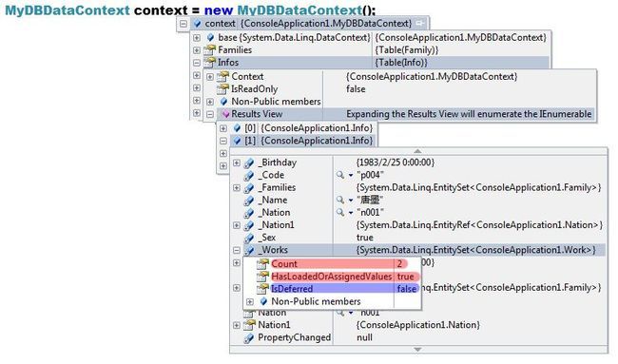Collapse the context root datatip node
The image size is (618, 364).
(x=183, y=24)
